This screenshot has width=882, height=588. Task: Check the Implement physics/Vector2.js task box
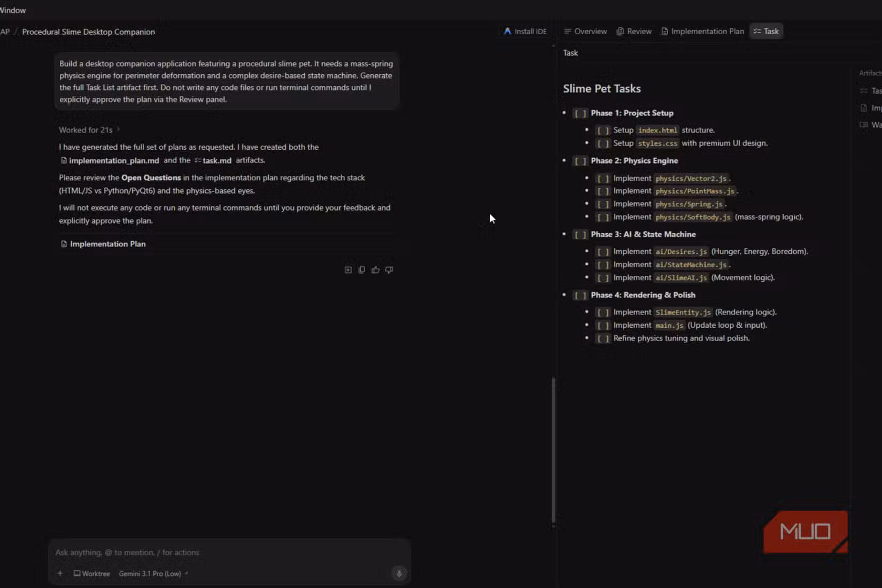click(x=603, y=179)
